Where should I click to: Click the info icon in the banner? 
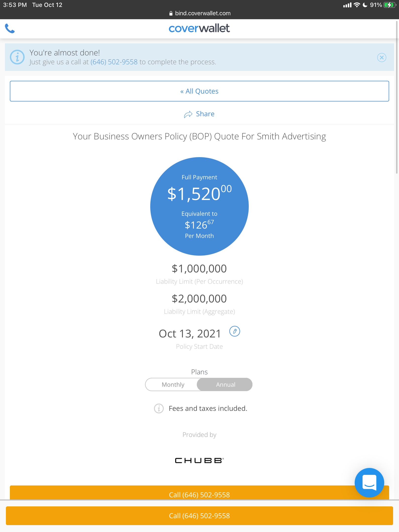tap(17, 57)
